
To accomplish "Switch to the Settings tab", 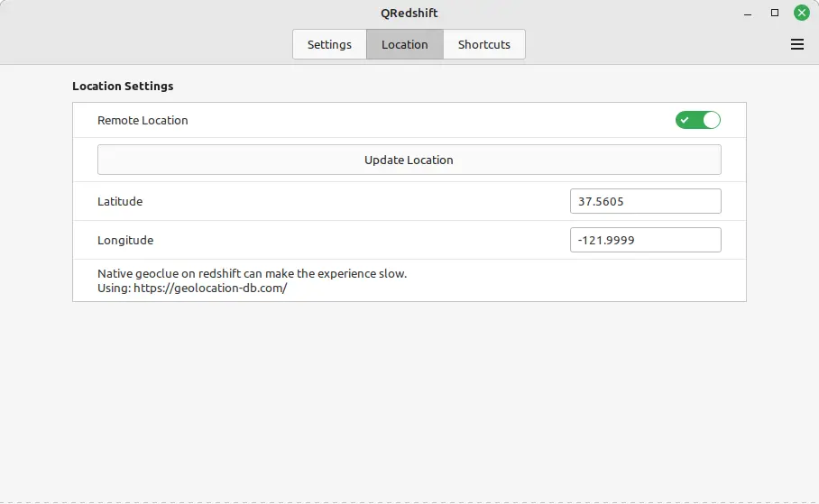I will [329, 44].
